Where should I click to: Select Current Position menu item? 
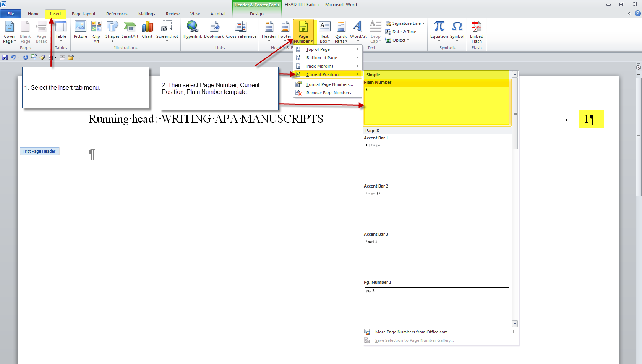(x=328, y=74)
